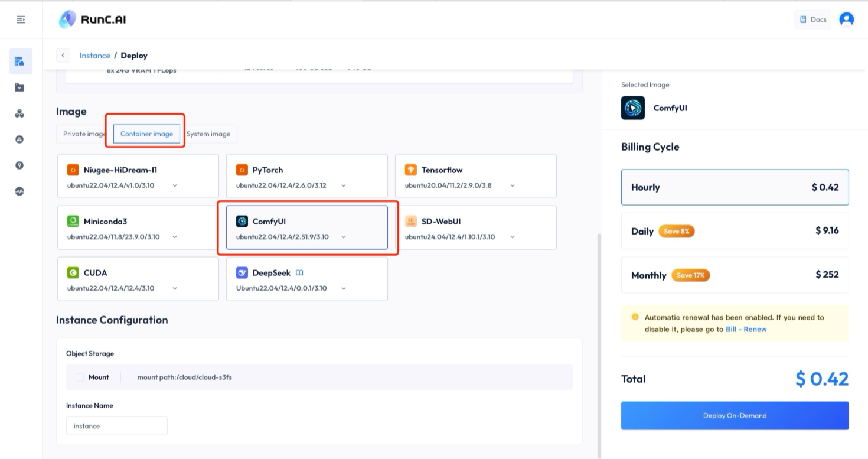Switch to the System image tab
This screenshot has height=459, width=868.
click(208, 134)
